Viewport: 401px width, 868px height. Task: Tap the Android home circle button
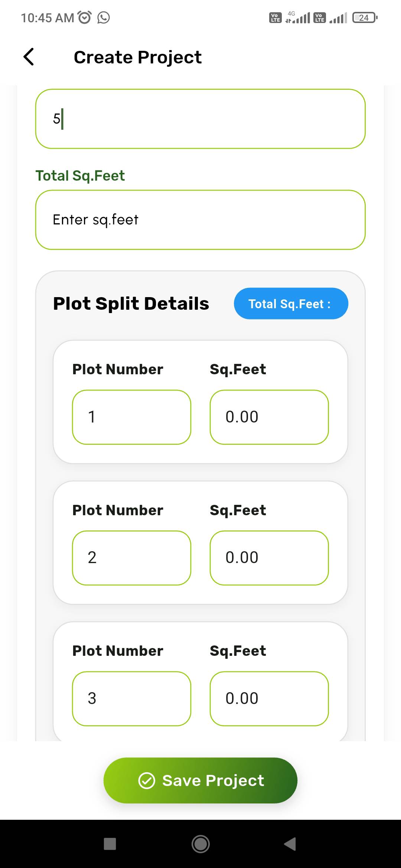click(x=200, y=844)
